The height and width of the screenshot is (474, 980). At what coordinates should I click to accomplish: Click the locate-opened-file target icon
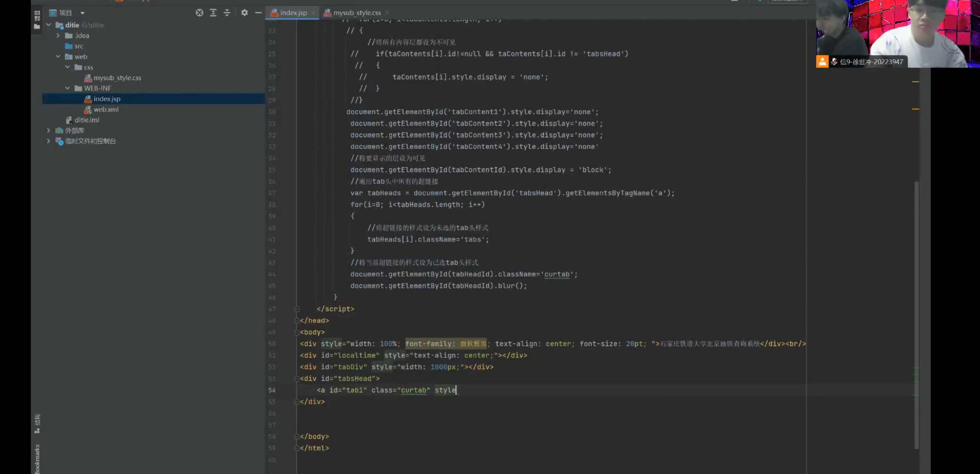(x=199, y=12)
